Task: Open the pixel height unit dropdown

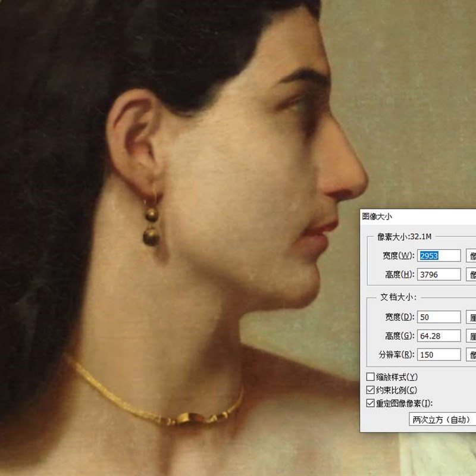Action: 471,274
